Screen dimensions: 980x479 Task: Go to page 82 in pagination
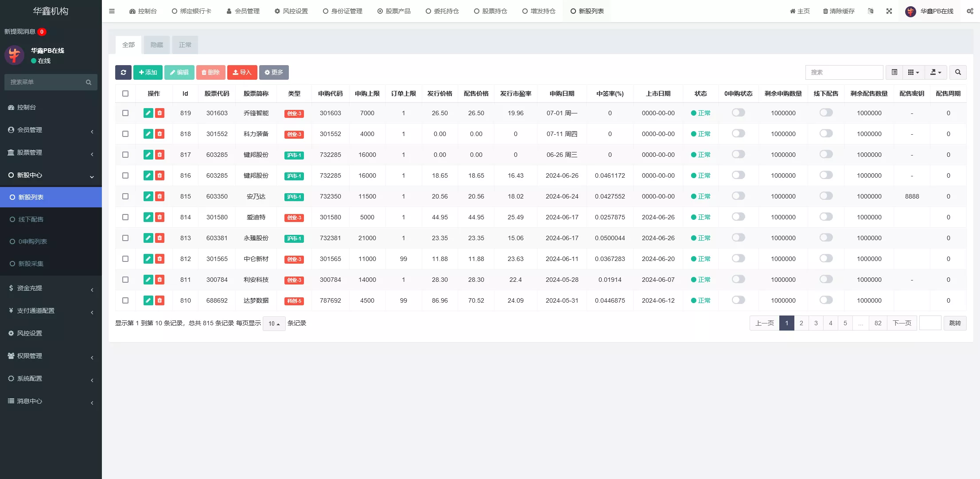click(x=878, y=323)
